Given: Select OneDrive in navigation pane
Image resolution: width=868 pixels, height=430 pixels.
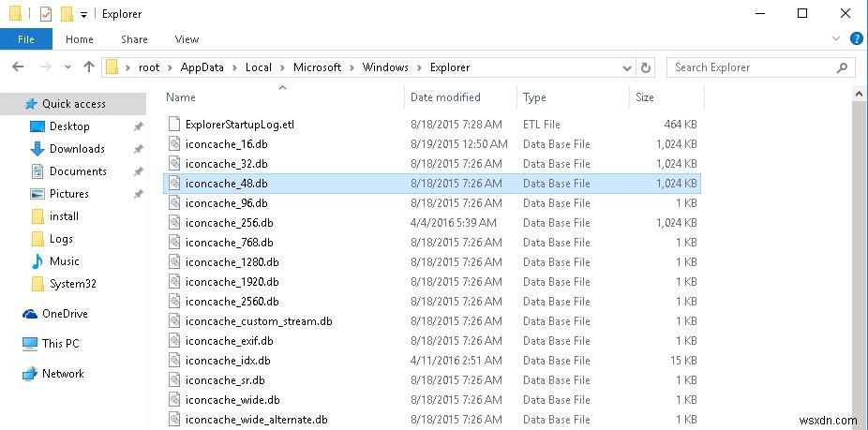Looking at the screenshot, I should click(65, 314).
